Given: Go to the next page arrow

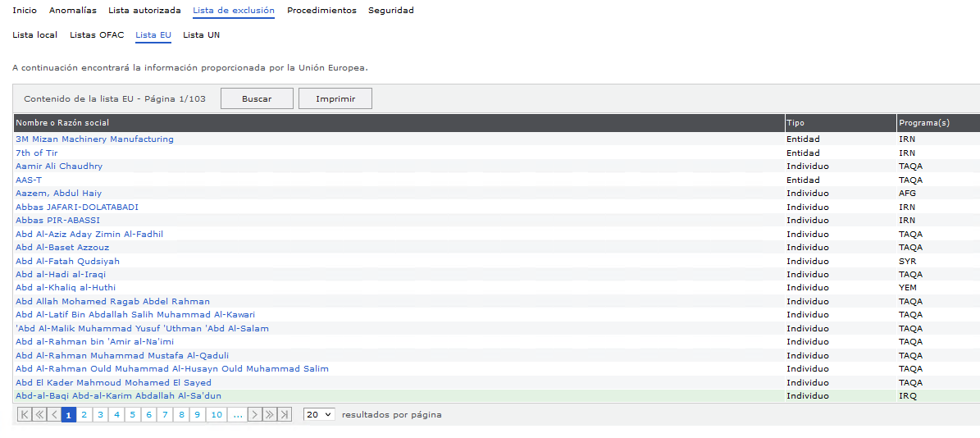Looking at the screenshot, I should 254,415.
